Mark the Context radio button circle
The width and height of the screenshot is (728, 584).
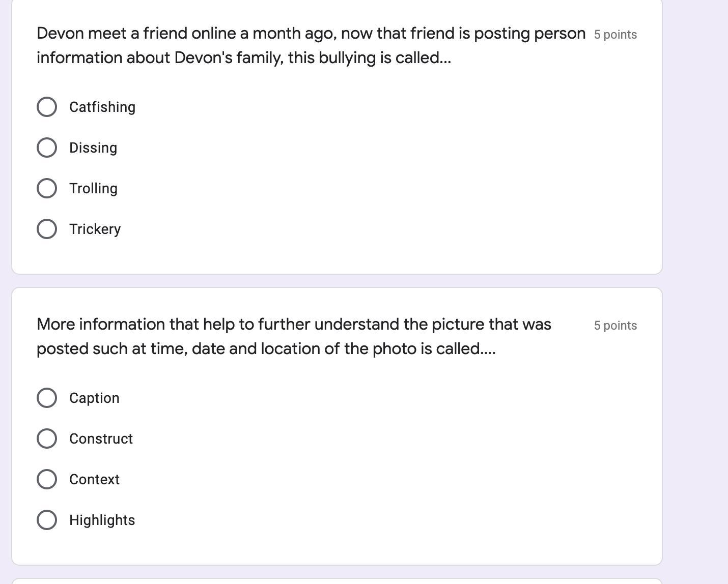click(47, 479)
